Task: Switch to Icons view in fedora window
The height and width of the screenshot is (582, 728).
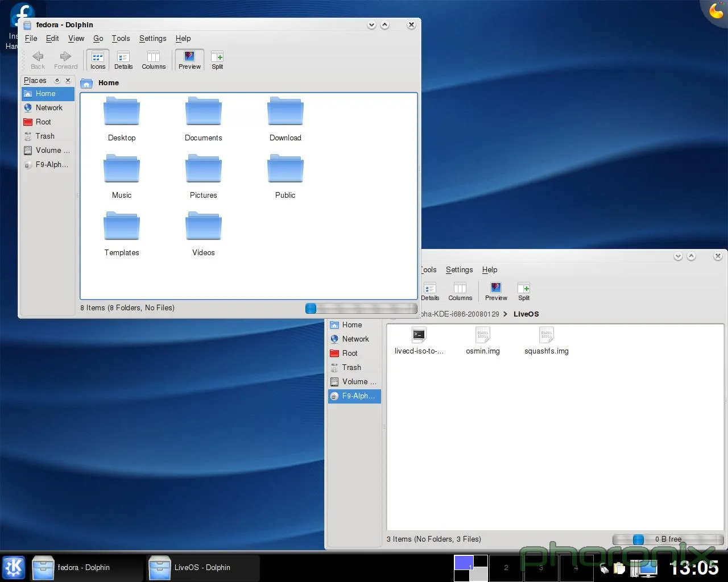Action: click(x=98, y=60)
